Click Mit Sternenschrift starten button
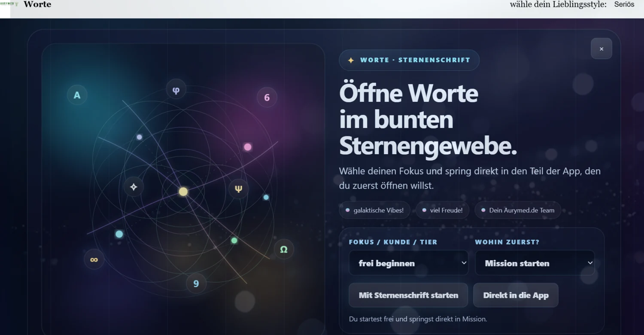Screen dimensions: 644x335 pyautogui.click(x=408, y=295)
